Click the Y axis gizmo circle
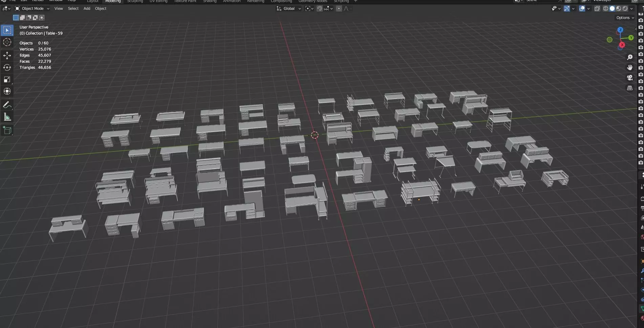Viewport: 644px width, 328px height. point(631,38)
